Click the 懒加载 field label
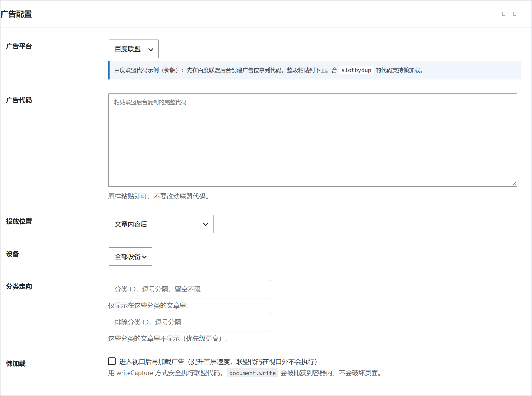This screenshot has width=532, height=396. (16, 364)
